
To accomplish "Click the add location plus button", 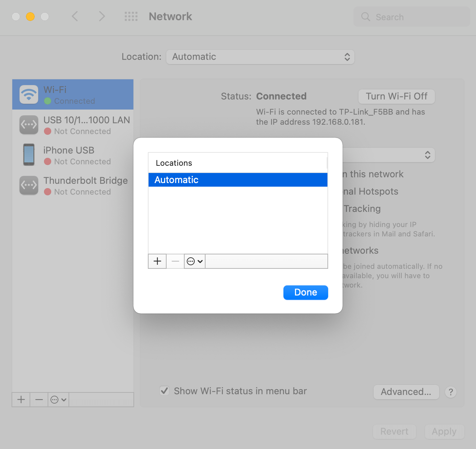I will coord(157,261).
